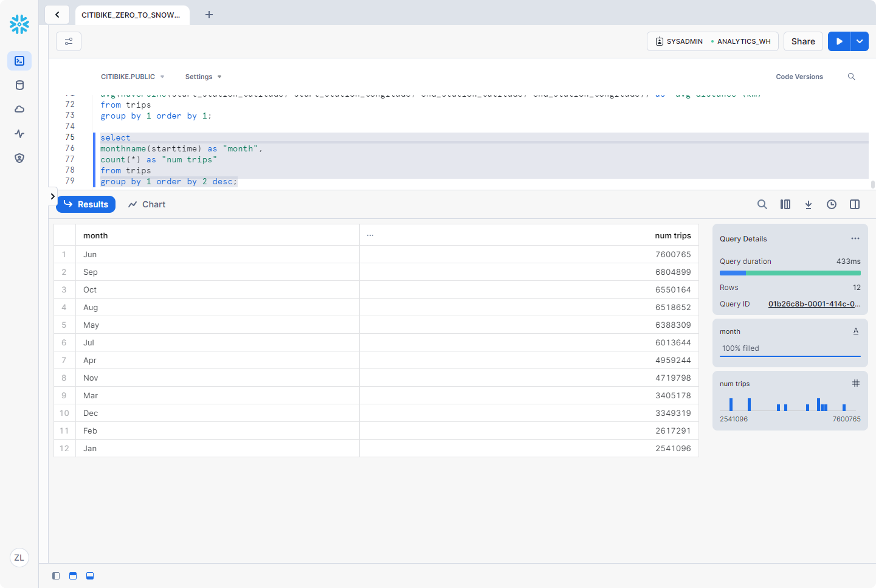Open the Admin shield icon in the sidebar
The image size is (876, 588).
pyautogui.click(x=19, y=158)
